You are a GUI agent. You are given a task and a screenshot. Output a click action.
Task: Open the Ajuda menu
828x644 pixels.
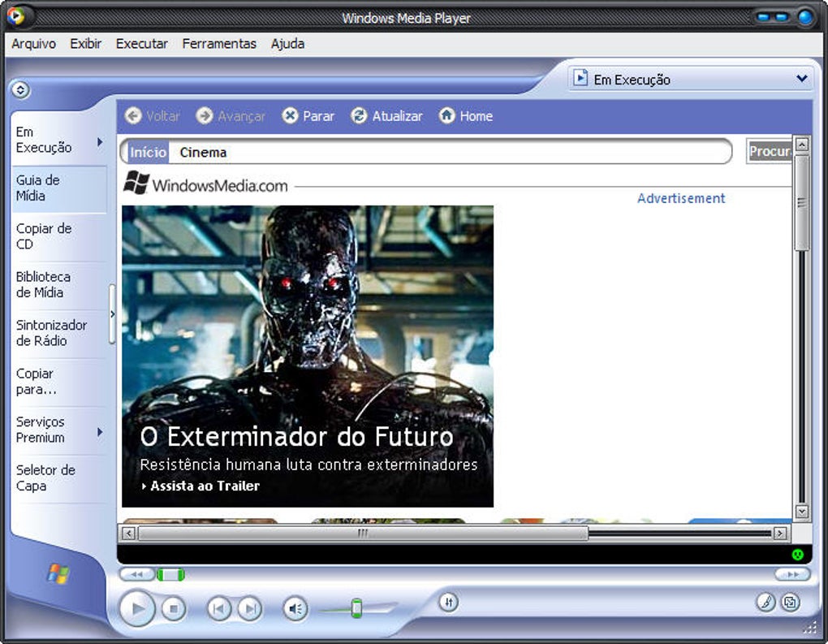pos(288,44)
